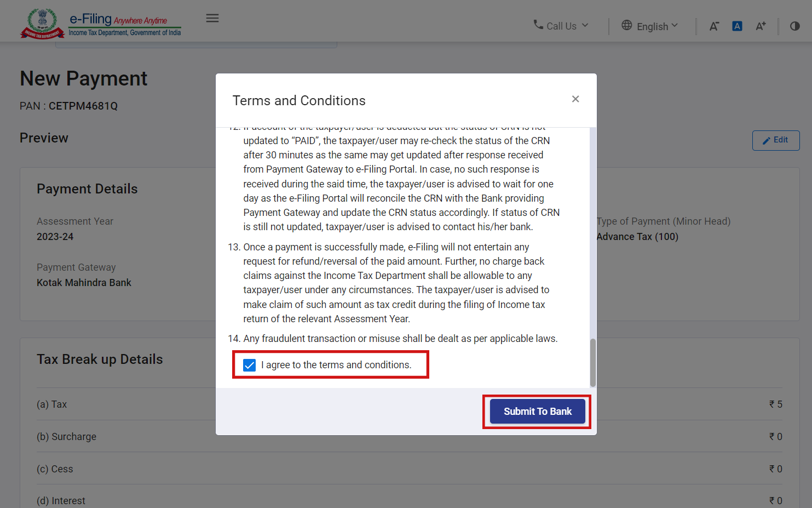
Task: Click the e-Filing Anywhere Anytime header logo
Action: coord(124,23)
